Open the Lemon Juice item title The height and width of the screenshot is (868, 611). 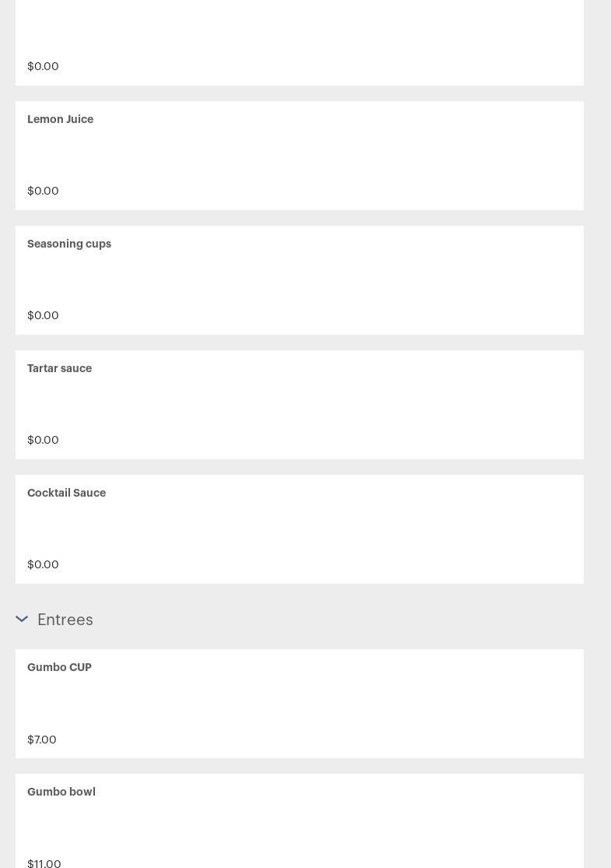point(60,119)
